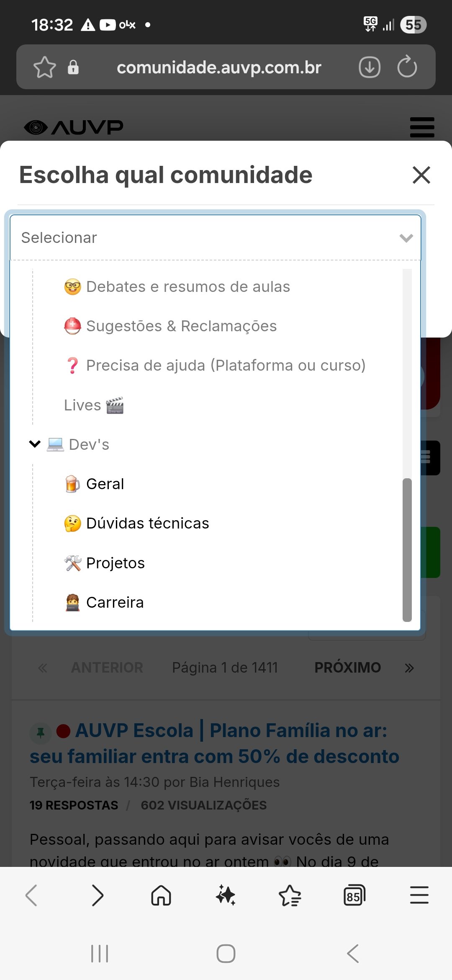Pick Carreira in the Dev's group
Viewport: 452px width, 980px height.
coord(115,603)
